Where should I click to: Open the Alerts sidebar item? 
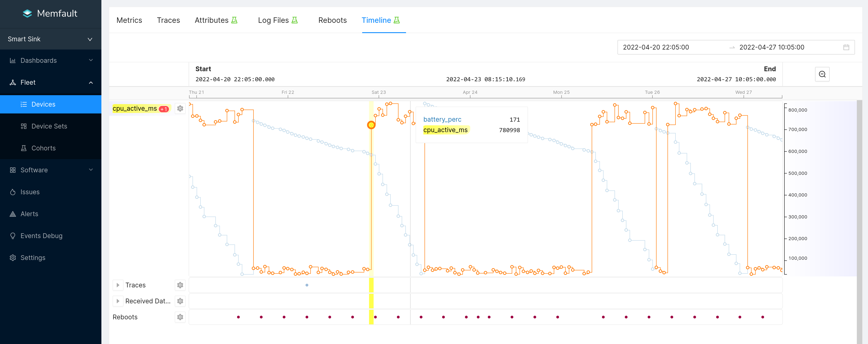(29, 214)
